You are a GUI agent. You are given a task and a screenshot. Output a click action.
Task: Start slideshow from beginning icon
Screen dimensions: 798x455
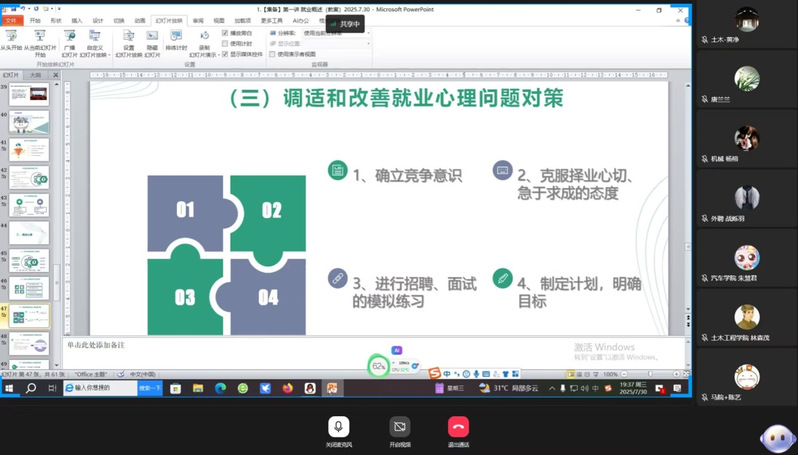11,37
